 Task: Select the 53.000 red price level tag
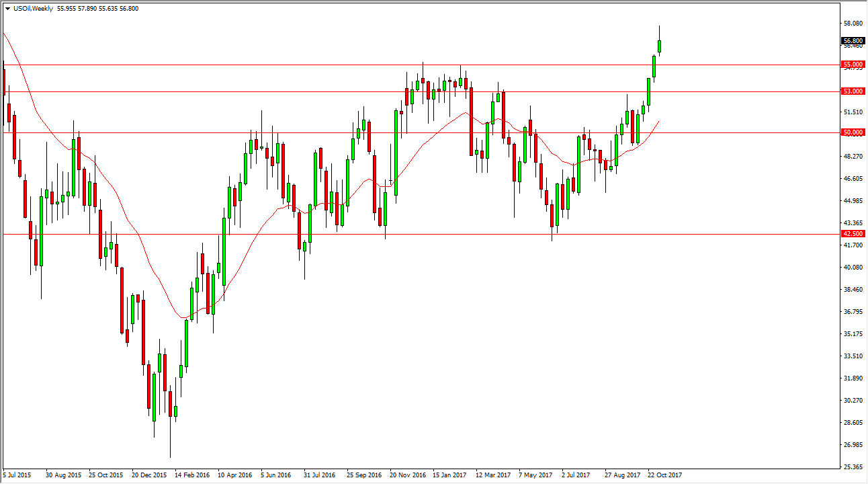tap(852, 91)
